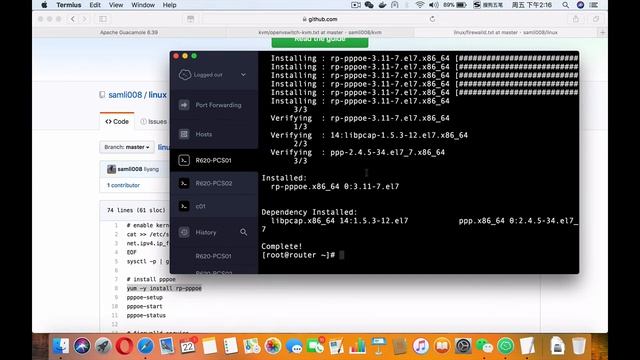Viewport: 640px width, 360px height.
Task: Open Notification Center in menu bar
Action: [x=594, y=5]
